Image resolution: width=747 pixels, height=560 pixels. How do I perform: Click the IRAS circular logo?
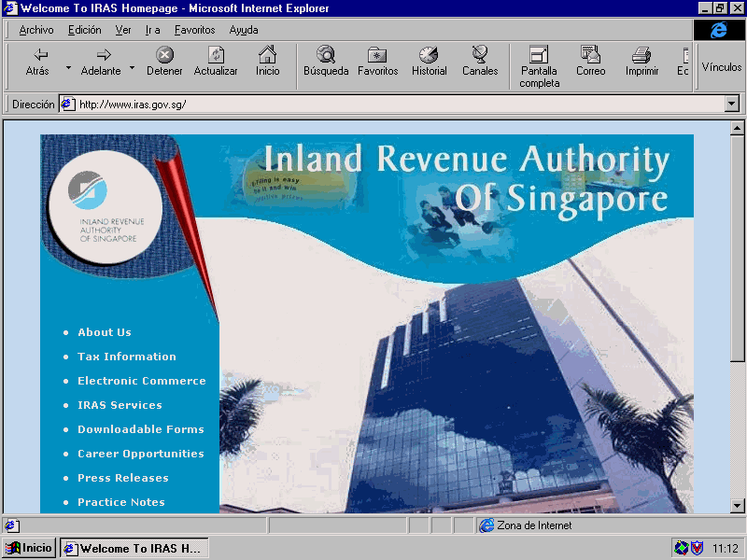coord(106,207)
